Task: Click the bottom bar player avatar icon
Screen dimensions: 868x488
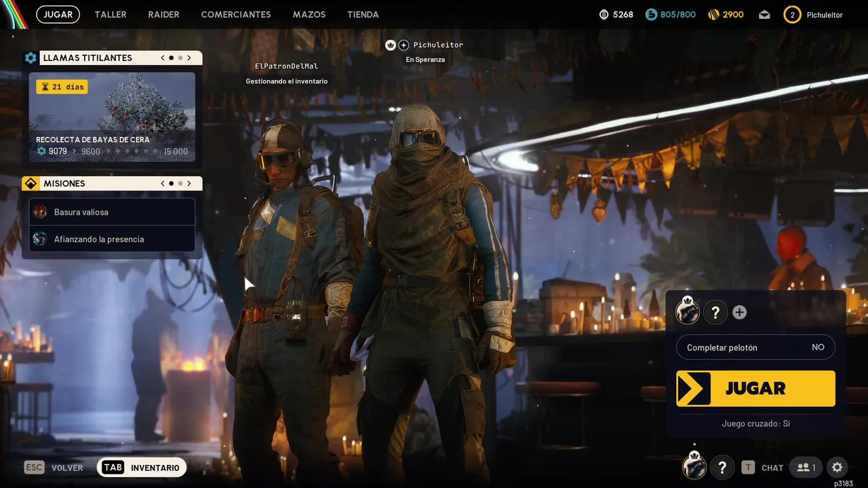Action: (x=694, y=466)
